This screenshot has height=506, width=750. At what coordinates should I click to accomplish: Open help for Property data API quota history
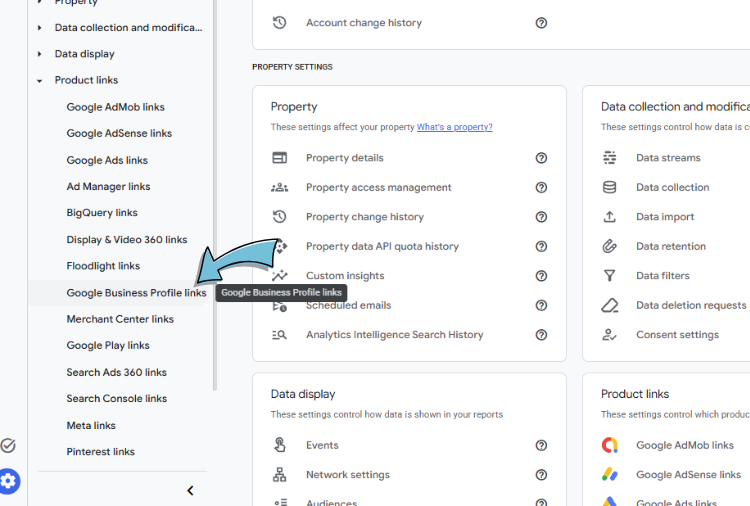point(541,246)
